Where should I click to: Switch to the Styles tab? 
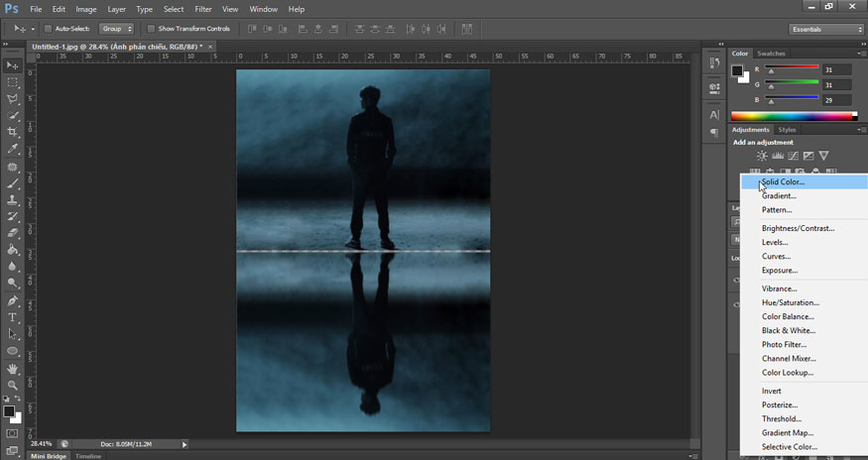pos(787,130)
